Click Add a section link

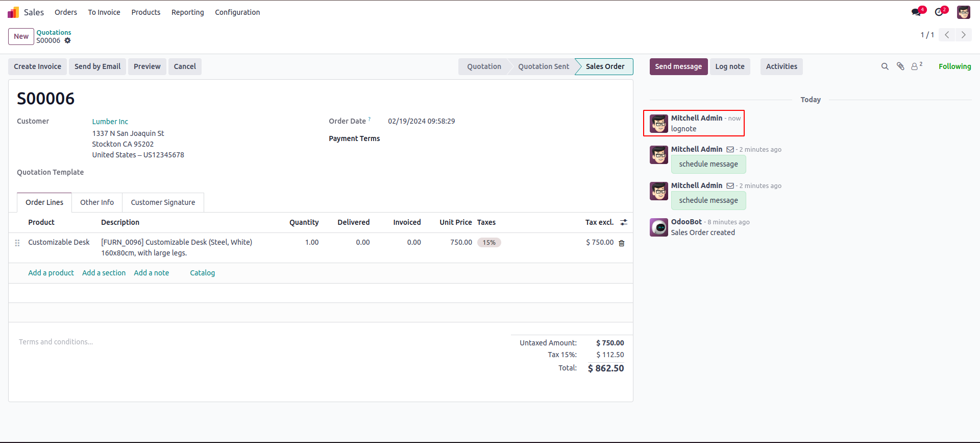(x=104, y=273)
